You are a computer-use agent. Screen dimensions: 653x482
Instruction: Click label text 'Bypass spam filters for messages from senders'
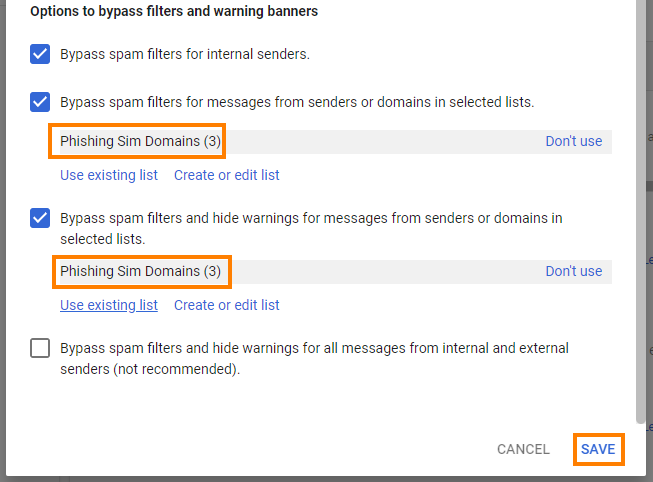click(297, 102)
